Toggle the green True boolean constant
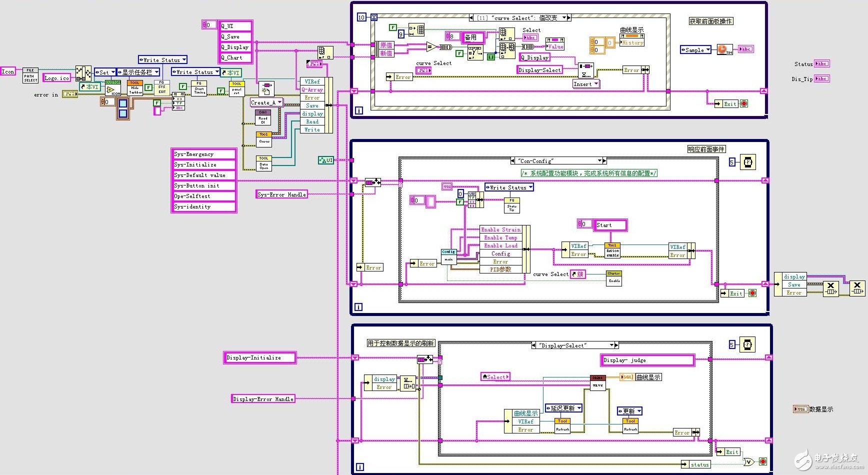868x475 pixels. (x=490, y=57)
